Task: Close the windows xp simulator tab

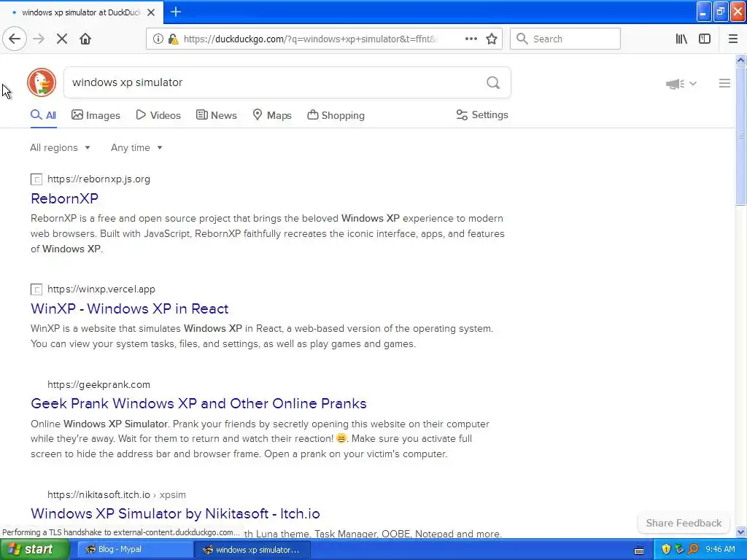Action: pyautogui.click(x=151, y=12)
